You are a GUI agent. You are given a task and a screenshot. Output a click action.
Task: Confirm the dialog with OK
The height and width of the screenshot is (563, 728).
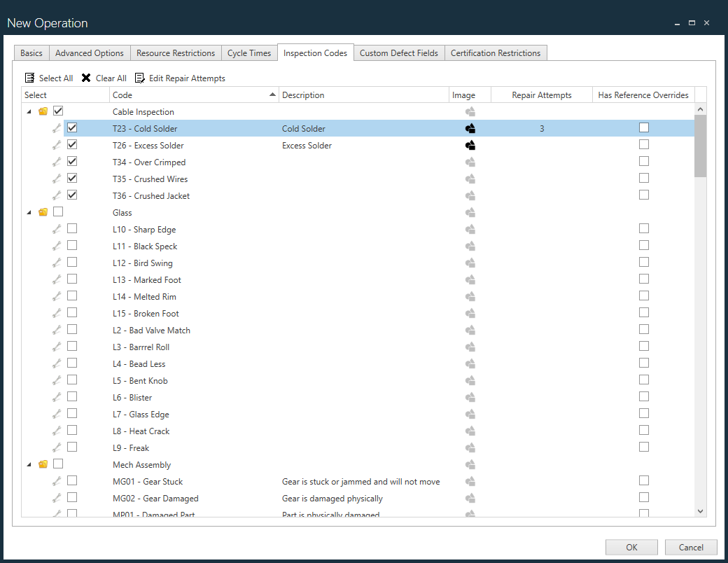(631, 547)
